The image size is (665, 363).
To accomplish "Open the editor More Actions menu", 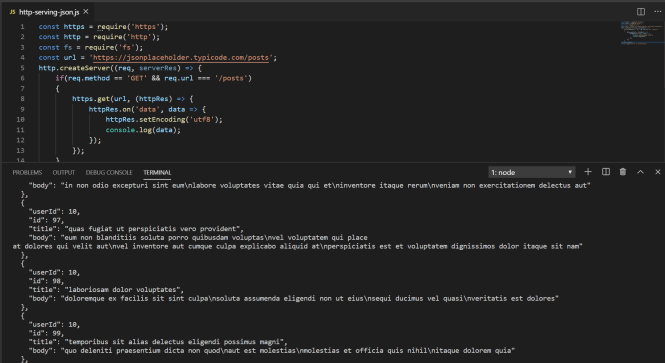I will pyautogui.click(x=657, y=11).
